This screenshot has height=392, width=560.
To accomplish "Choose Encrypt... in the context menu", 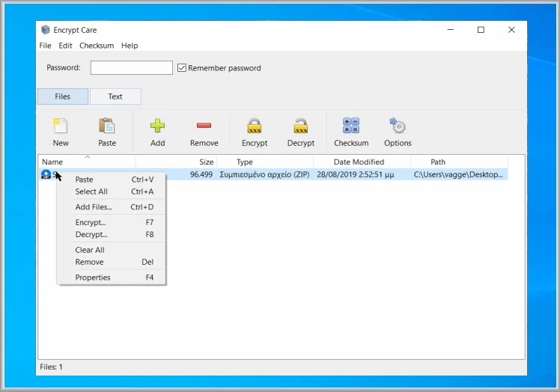I will [112, 222].
